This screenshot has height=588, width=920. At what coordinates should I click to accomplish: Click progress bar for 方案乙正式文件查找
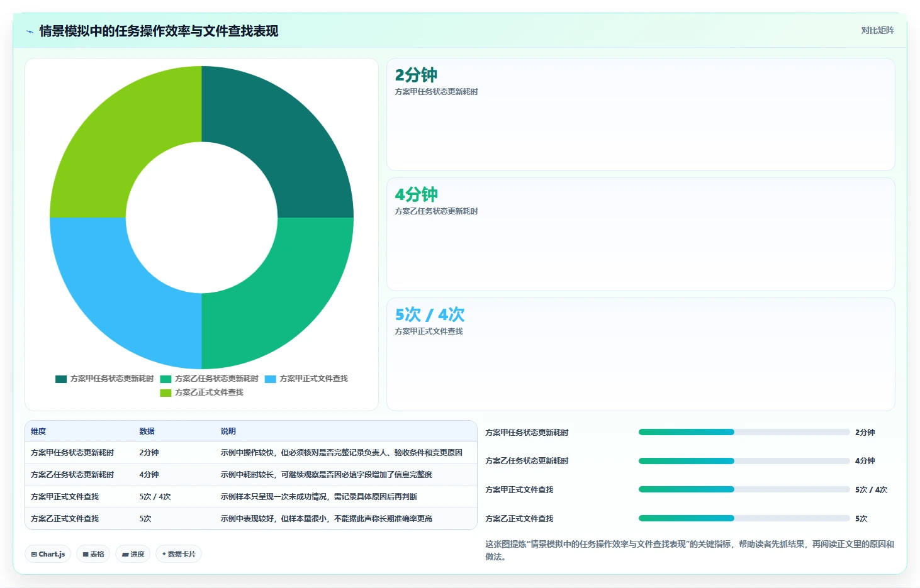pos(744,518)
